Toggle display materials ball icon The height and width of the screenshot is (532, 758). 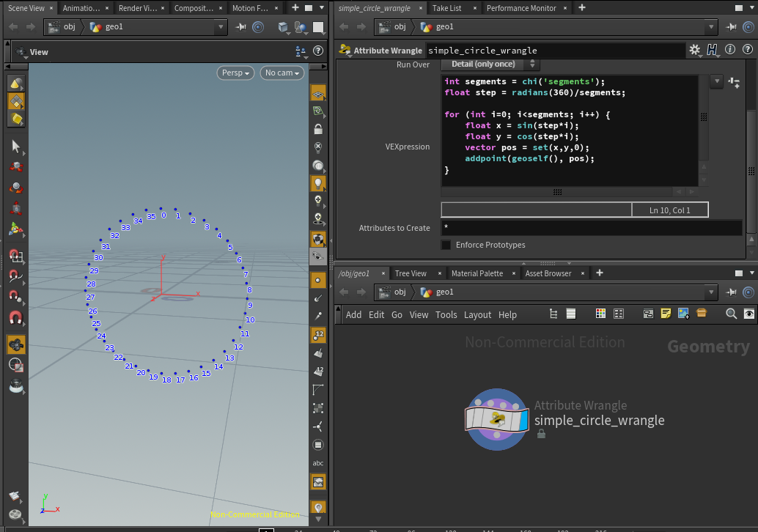[x=318, y=239]
